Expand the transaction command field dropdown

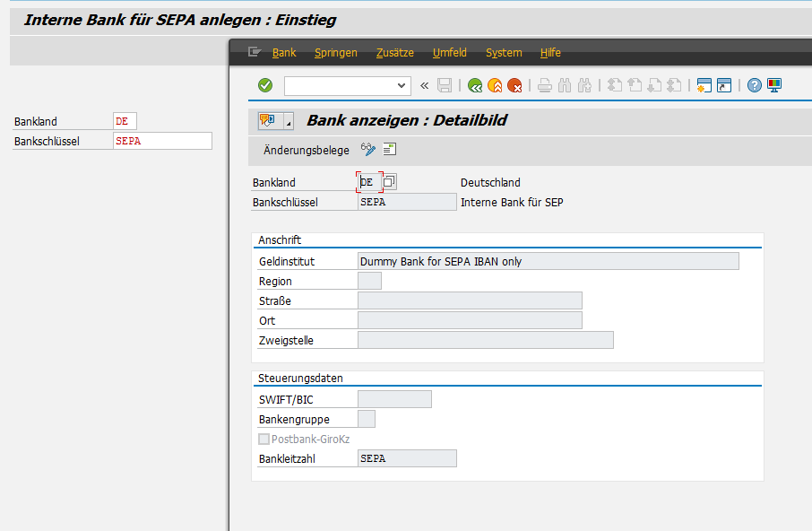pos(402,86)
